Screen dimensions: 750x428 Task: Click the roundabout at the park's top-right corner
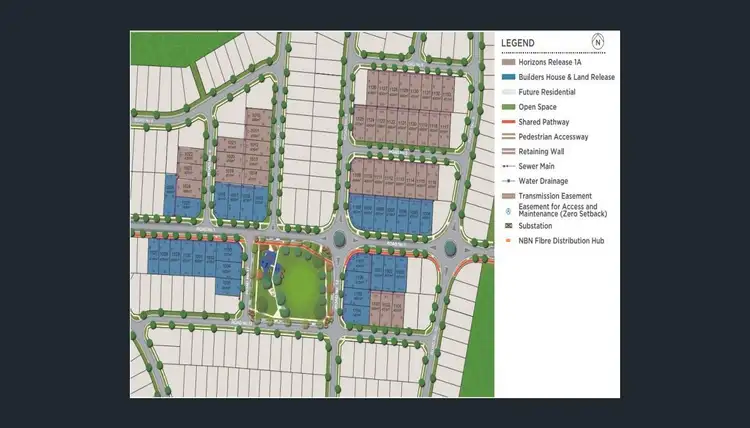point(338,240)
